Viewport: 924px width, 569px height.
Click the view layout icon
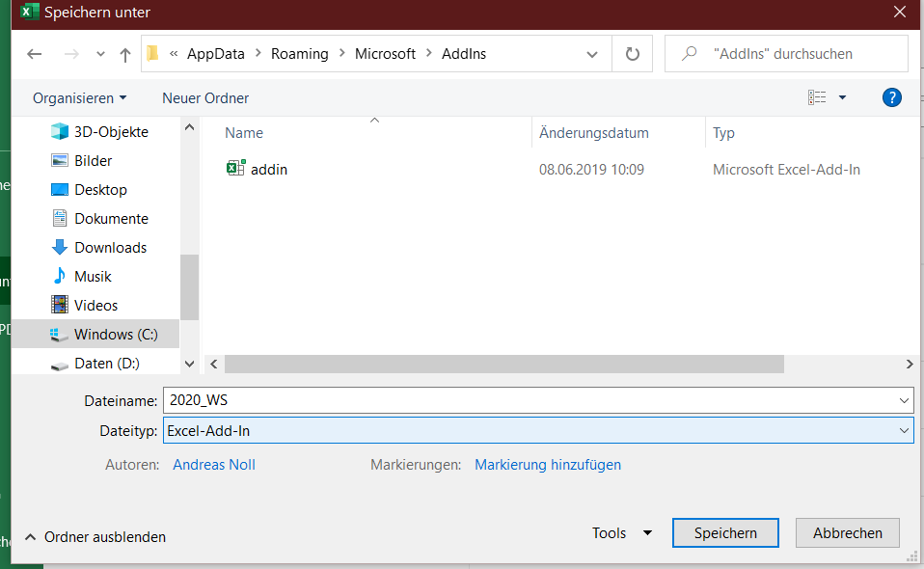(x=817, y=97)
